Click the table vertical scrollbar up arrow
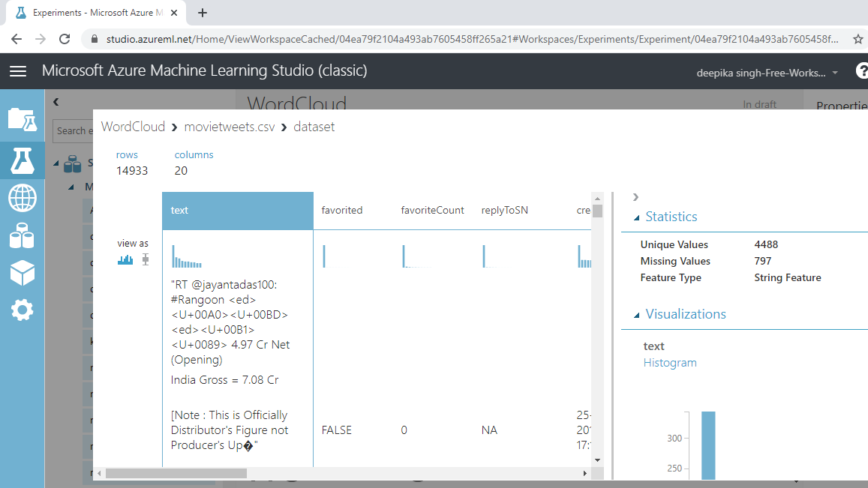868x488 pixels. pyautogui.click(x=597, y=198)
